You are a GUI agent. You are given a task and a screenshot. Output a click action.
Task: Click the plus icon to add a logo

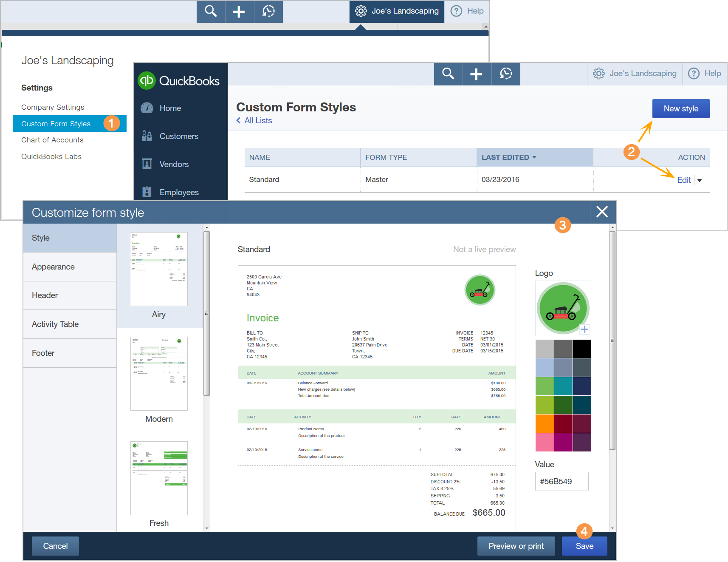point(584,329)
